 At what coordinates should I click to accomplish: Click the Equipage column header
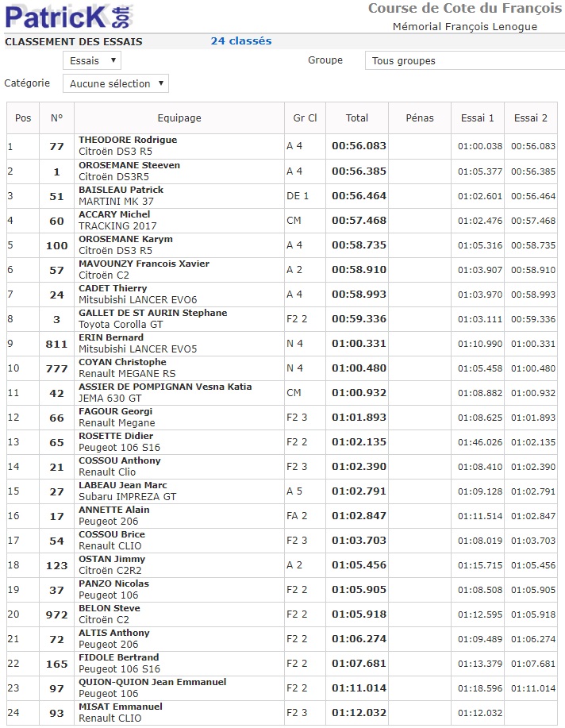(179, 117)
